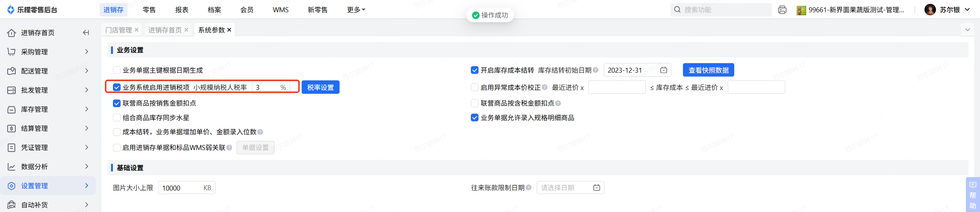
Task: Click the printer icon in top bar
Action: (x=782, y=10)
